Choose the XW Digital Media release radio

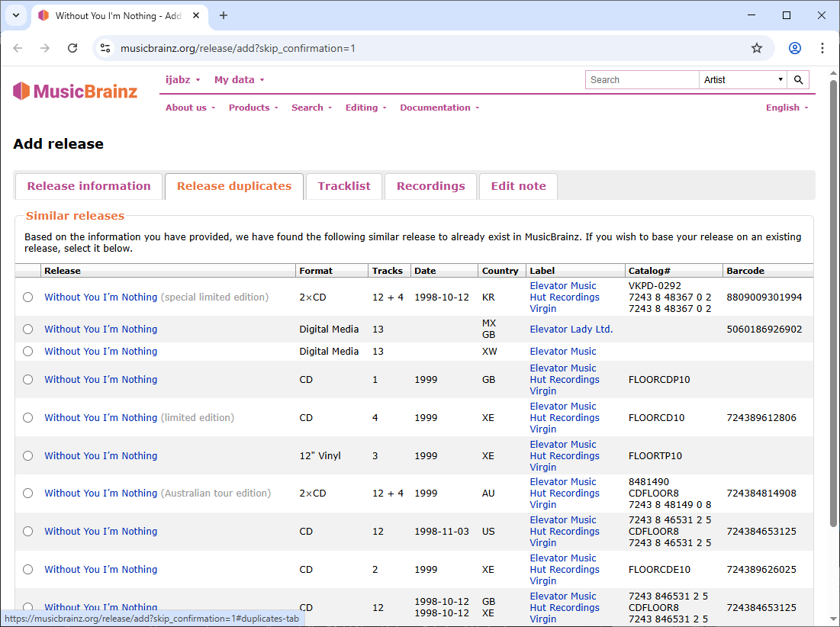click(28, 351)
